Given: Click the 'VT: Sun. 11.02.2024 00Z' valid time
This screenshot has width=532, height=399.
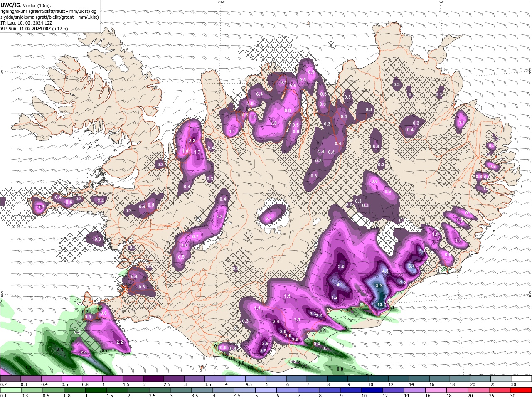Looking at the screenshot, I should coord(26,29).
